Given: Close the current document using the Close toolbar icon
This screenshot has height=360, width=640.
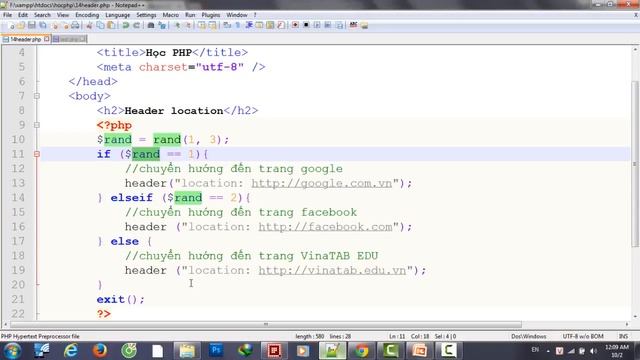Looking at the screenshot, I should [x=56, y=25].
